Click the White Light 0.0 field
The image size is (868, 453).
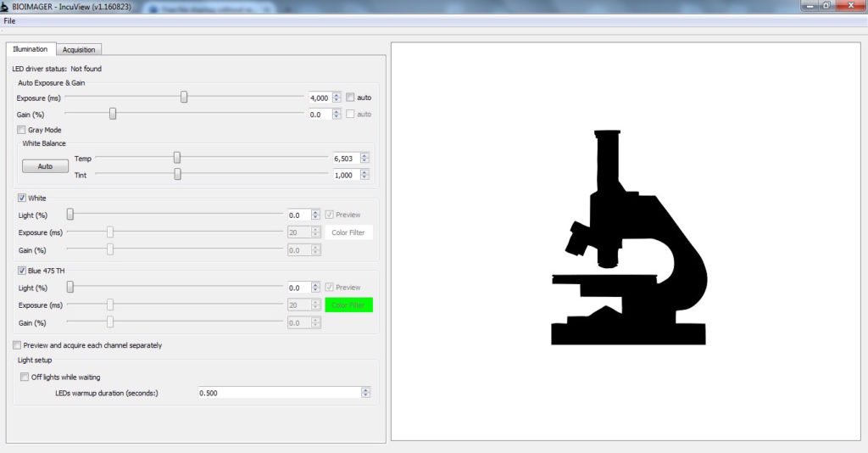[x=299, y=215]
